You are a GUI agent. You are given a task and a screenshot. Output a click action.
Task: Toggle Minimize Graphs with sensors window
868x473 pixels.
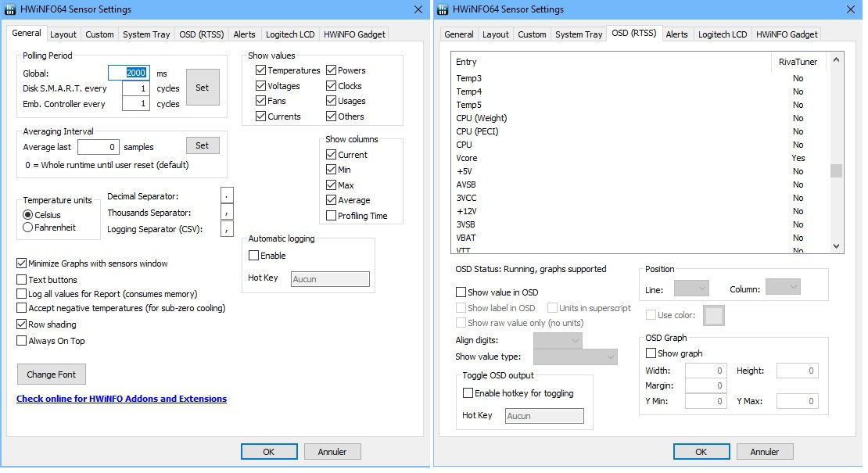pyautogui.click(x=22, y=263)
